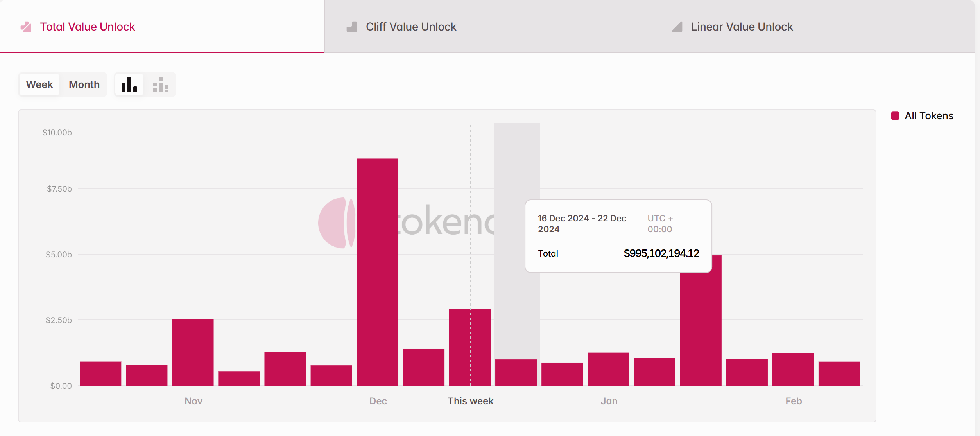This screenshot has width=980, height=436.
Task: Click the large bar above Nov label
Action: 193,352
